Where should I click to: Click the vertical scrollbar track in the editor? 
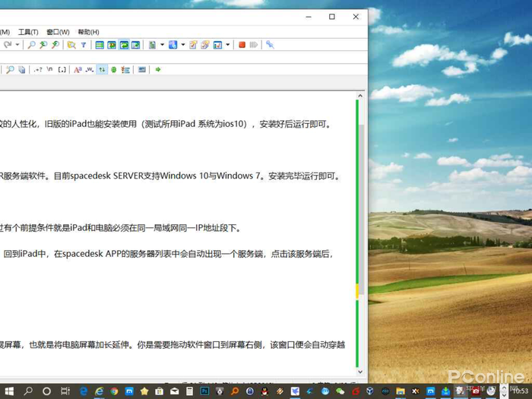pyautogui.click(x=361, y=228)
